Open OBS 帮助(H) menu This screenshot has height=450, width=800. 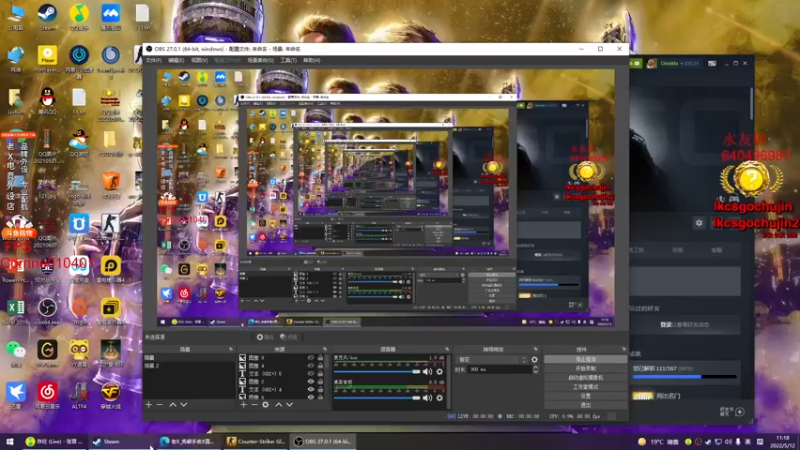click(x=311, y=60)
